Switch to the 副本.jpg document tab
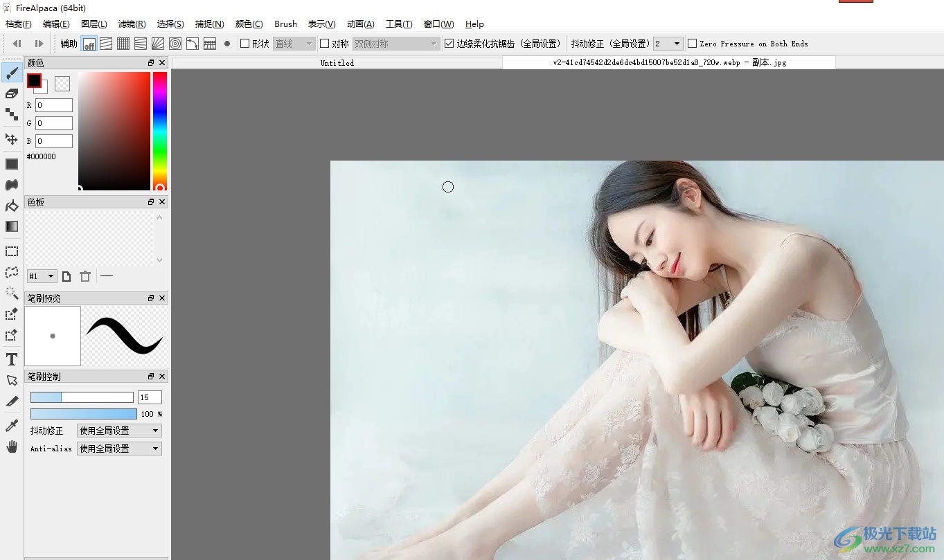944x560 pixels. [669, 63]
